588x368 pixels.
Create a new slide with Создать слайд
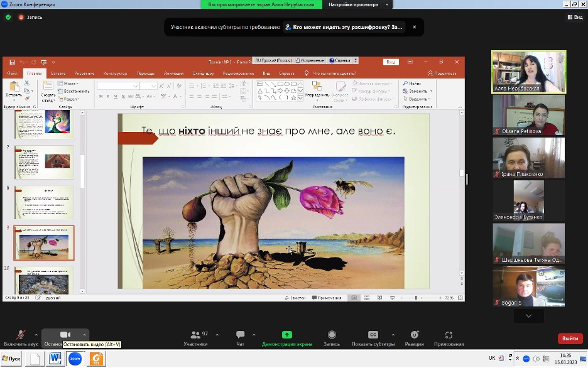48,91
